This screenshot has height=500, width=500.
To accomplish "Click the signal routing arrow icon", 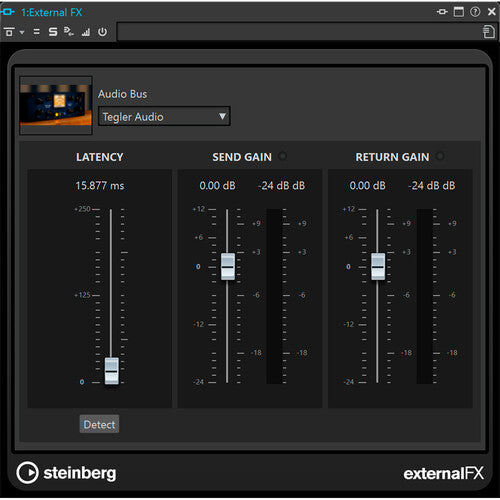I will pyautogui.click(x=69, y=32).
